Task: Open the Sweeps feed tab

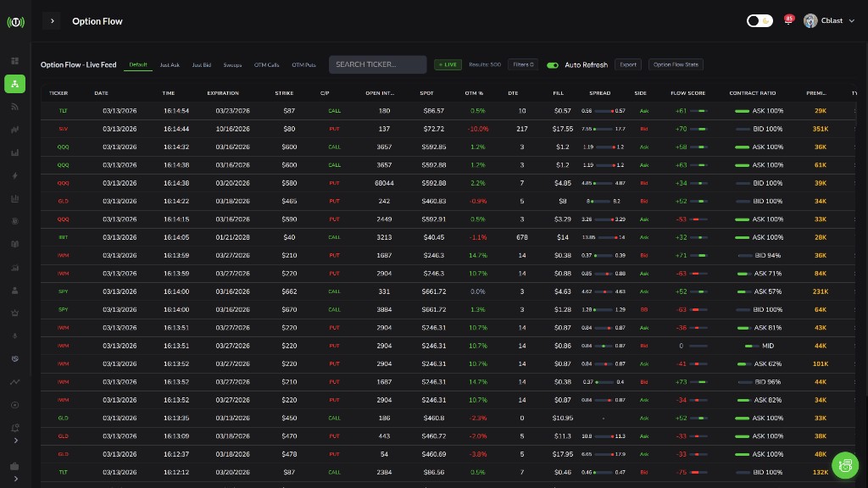Action: pyautogui.click(x=231, y=64)
